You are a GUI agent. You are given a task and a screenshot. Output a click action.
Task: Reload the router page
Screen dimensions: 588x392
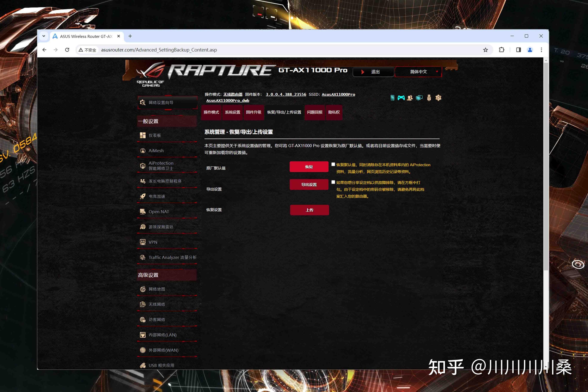point(67,50)
